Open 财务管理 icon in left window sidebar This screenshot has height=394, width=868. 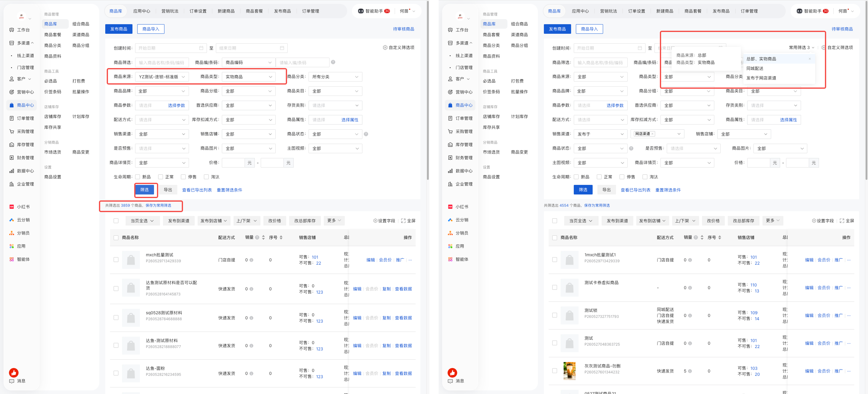tap(11, 158)
